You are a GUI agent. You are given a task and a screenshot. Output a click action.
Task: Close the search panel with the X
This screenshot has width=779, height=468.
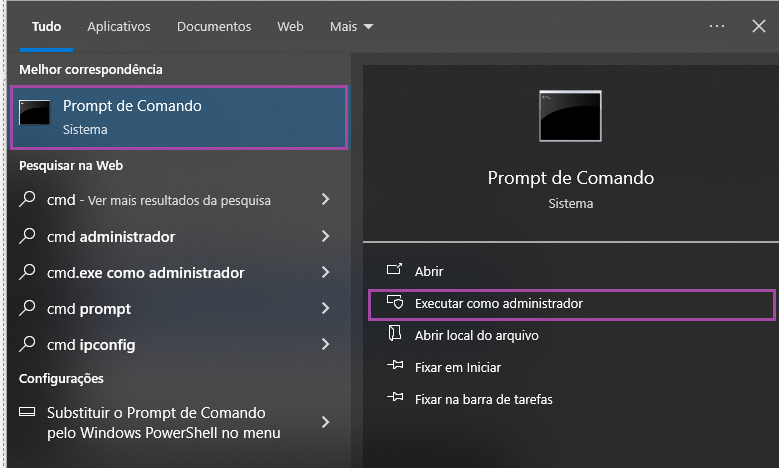(x=759, y=26)
